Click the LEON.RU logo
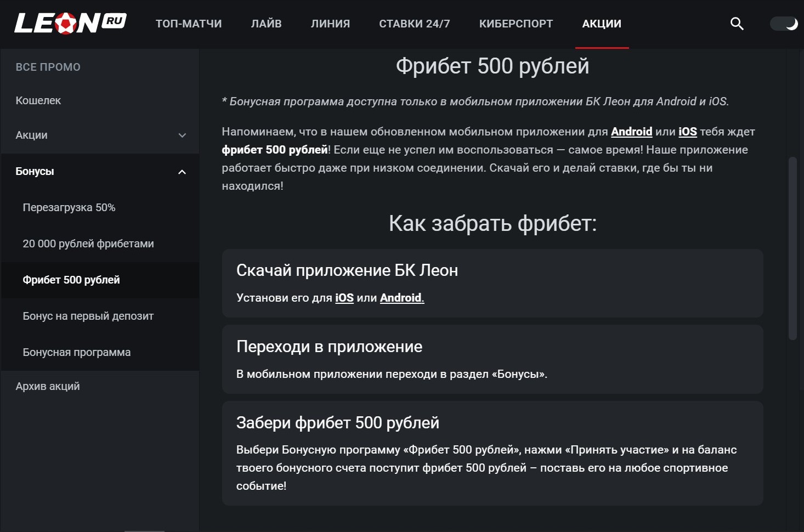 [x=70, y=23]
